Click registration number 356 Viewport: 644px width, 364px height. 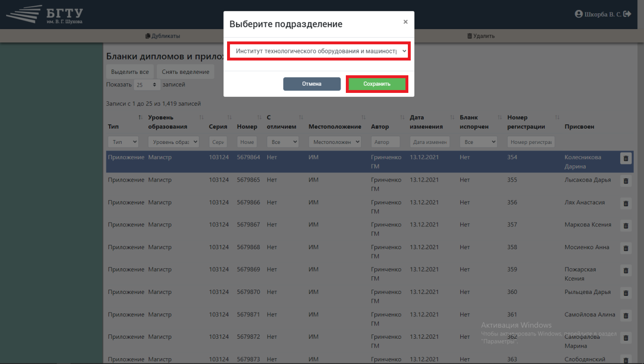click(x=512, y=202)
